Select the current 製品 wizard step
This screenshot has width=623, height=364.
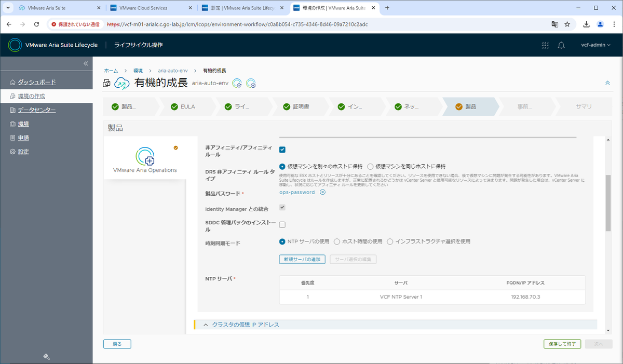pos(470,106)
